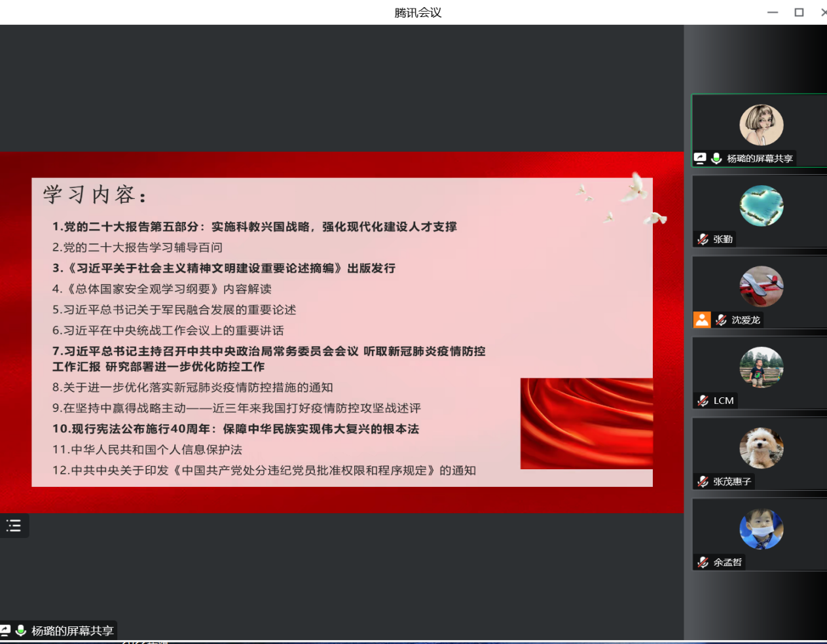Click the red silk image on the slide
The image size is (827, 644).
coord(586,423)
